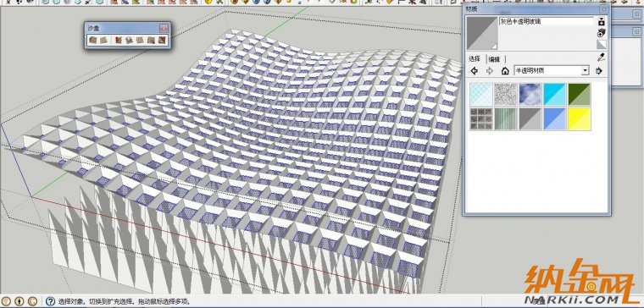644x308 pixels.
Task: Activate Flip Edge tool in Sandbox toolbar
Action: tap(162, 40)
